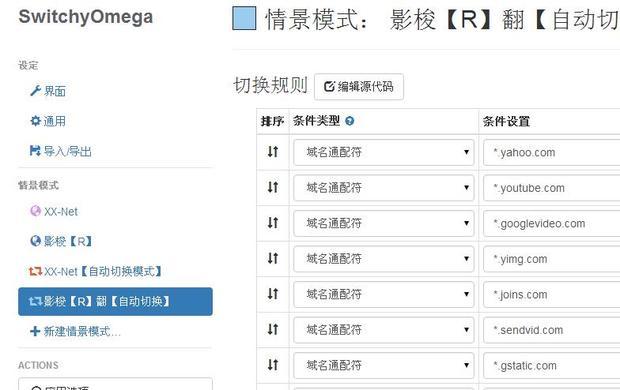
Task: Click the sort handle for the yahoo.com rule
Action: pos(273,151)
